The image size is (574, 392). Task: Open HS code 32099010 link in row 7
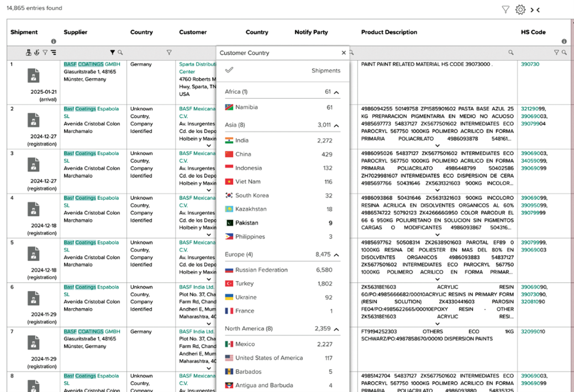pos(533,332)
